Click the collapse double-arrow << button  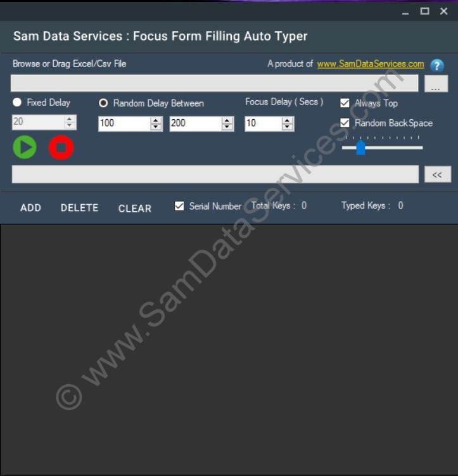pos(437,174)
